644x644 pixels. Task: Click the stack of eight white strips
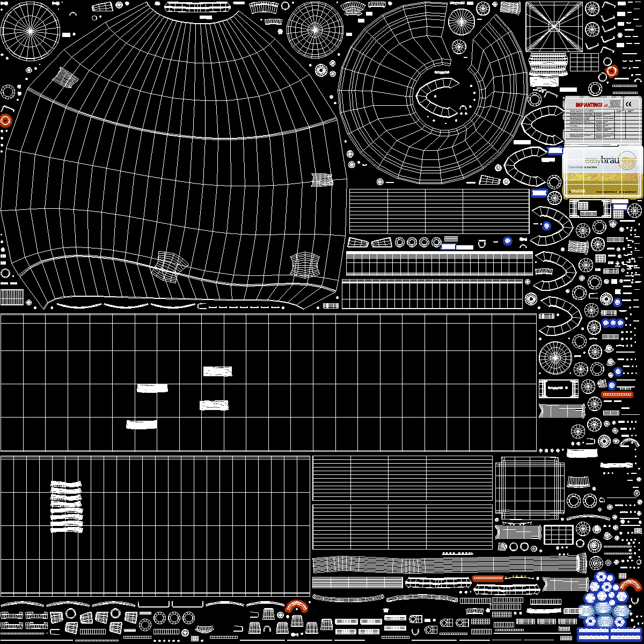[67, 507]
